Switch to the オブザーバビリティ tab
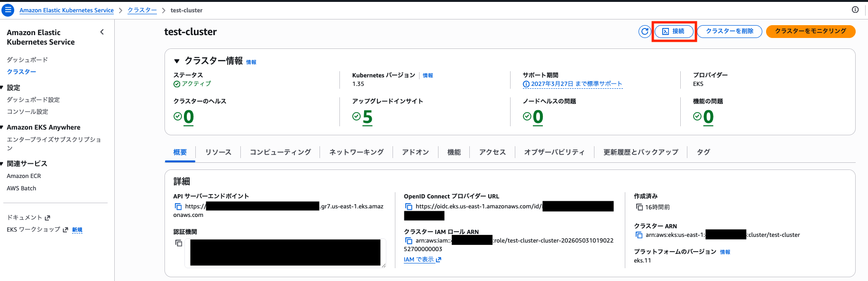Screen dimensions: 868x281 [x=554, y=152]
